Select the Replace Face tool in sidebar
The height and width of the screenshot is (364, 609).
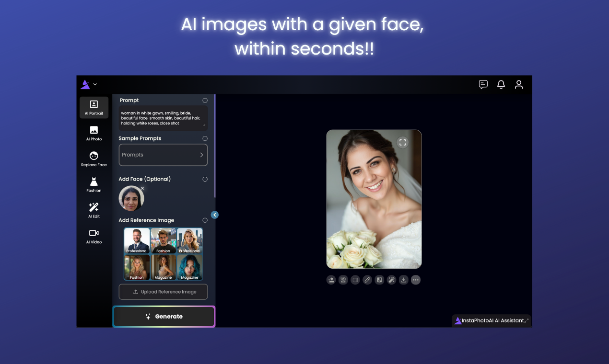click(94, 158)
